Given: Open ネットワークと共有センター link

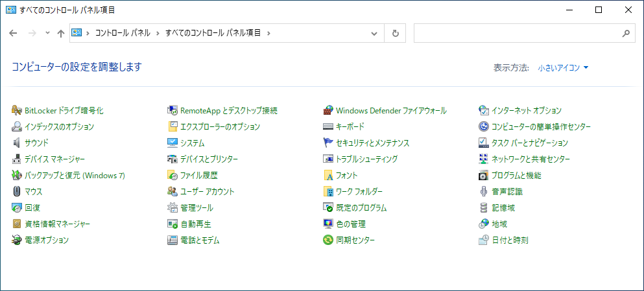Looking at the screenshot, I should click(531, 159).
